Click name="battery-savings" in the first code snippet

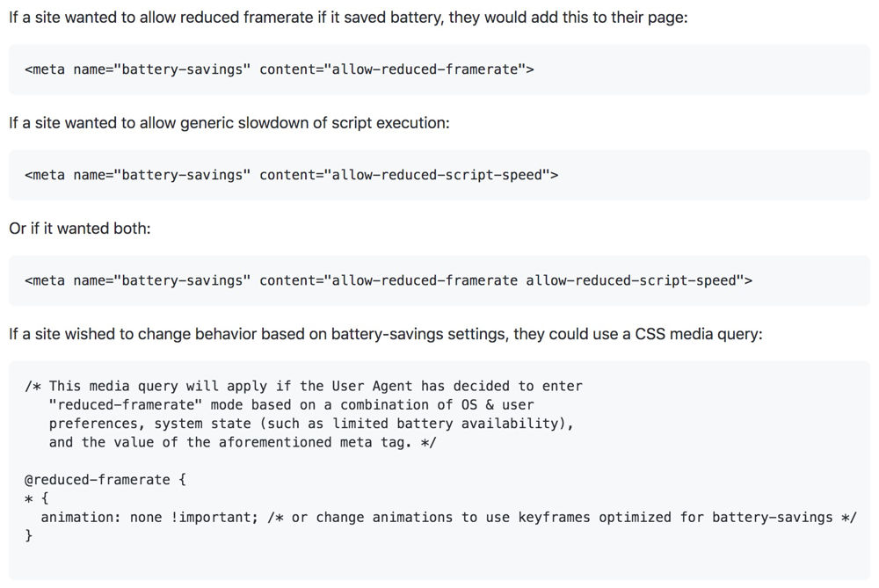(x=163, y=69)
